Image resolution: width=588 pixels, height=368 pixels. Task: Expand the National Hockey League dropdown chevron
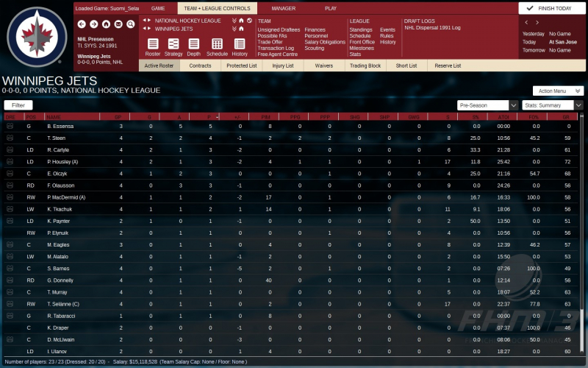[234, 21]
